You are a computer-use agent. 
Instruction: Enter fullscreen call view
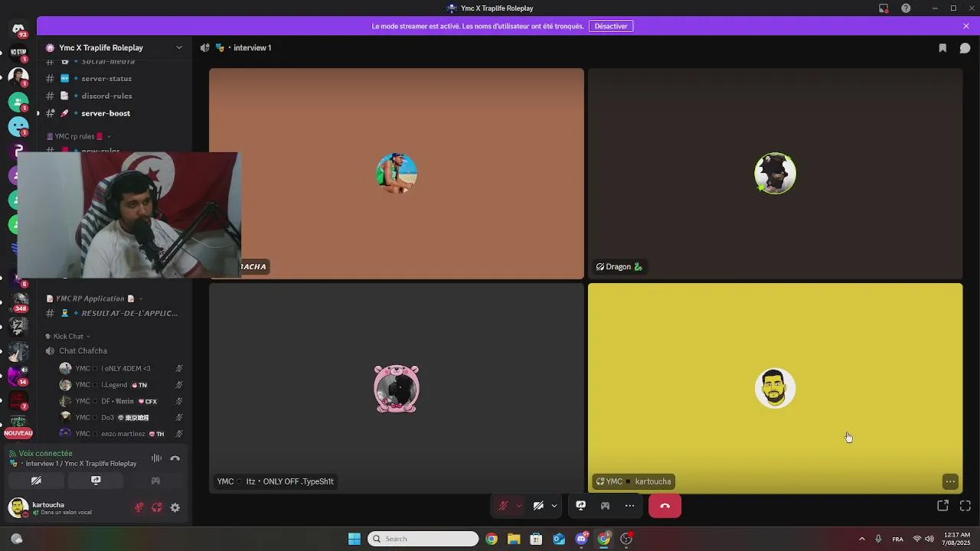[965, 506]
